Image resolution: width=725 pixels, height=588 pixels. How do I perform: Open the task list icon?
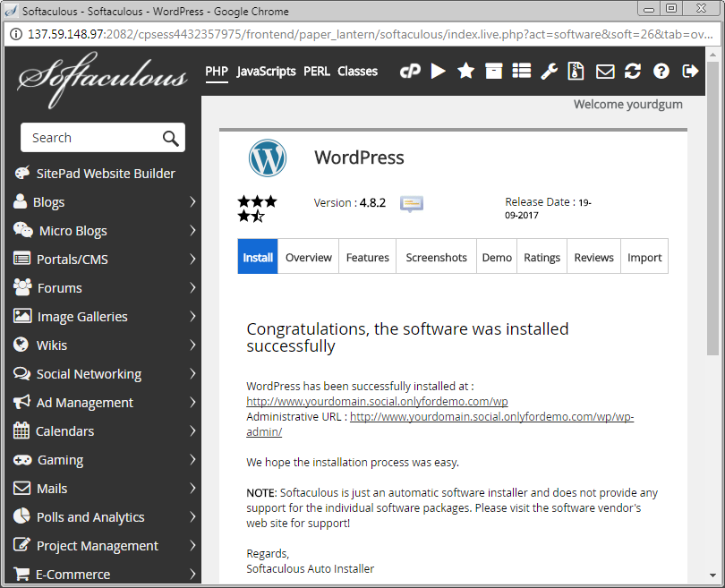(522, 72)
